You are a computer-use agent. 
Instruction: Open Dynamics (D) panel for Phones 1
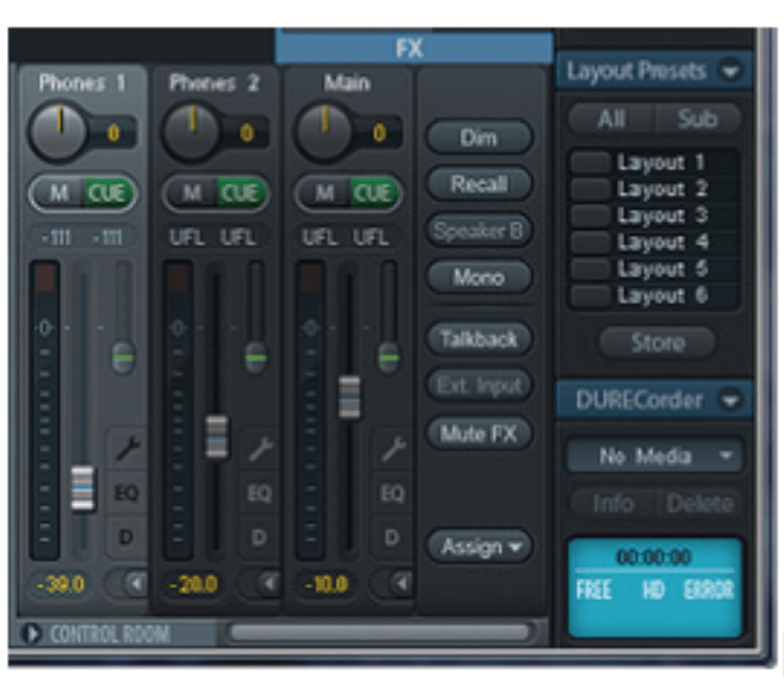pyautogui.click(x=127, y=537)
